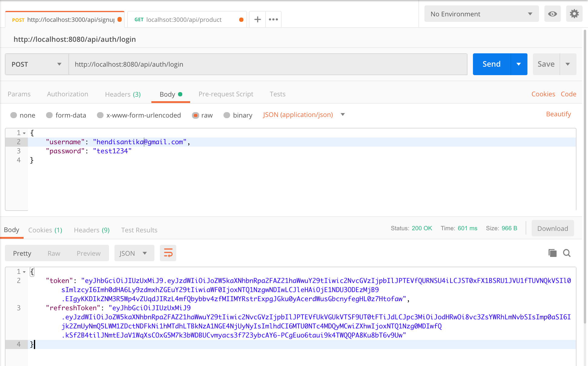
Task: Click the environment quick look eye icon
Action: (552, 14)
